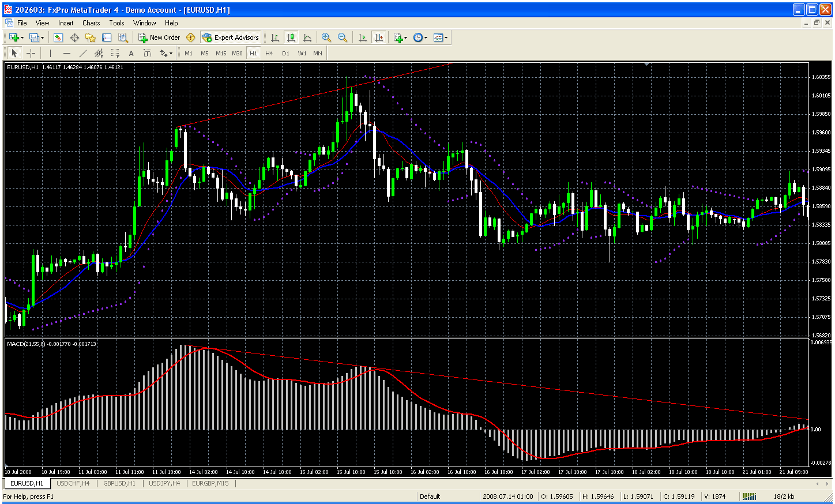This screenshot has width=835, height=504.
Task: Click the Indicators list icon
Action: click(x=398, y=37)
